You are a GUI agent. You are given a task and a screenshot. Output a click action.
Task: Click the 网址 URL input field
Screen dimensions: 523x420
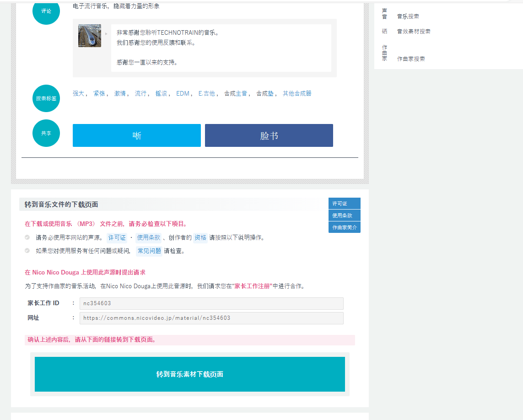(211, 318)
